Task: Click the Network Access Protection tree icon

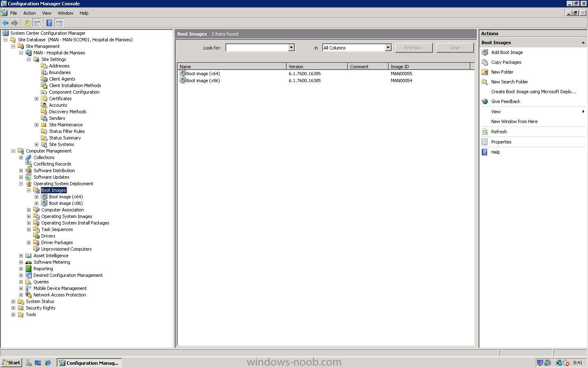Action: tap(29, 295)
